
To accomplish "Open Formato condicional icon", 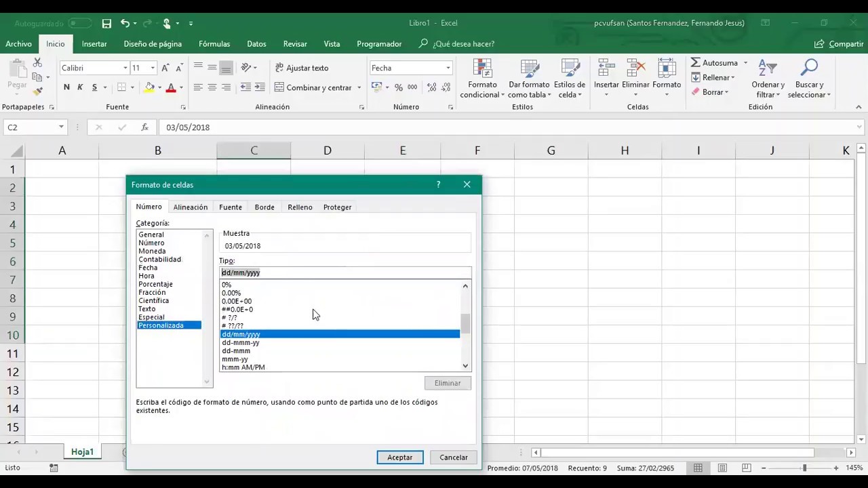I will (482, 69).
